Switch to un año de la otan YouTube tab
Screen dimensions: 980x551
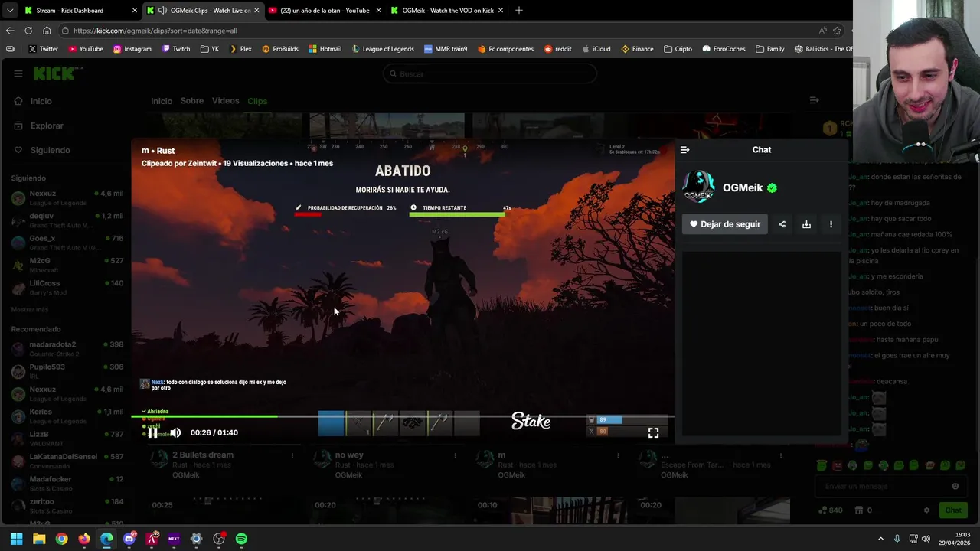pyautogui.click(x=325, y=10)
